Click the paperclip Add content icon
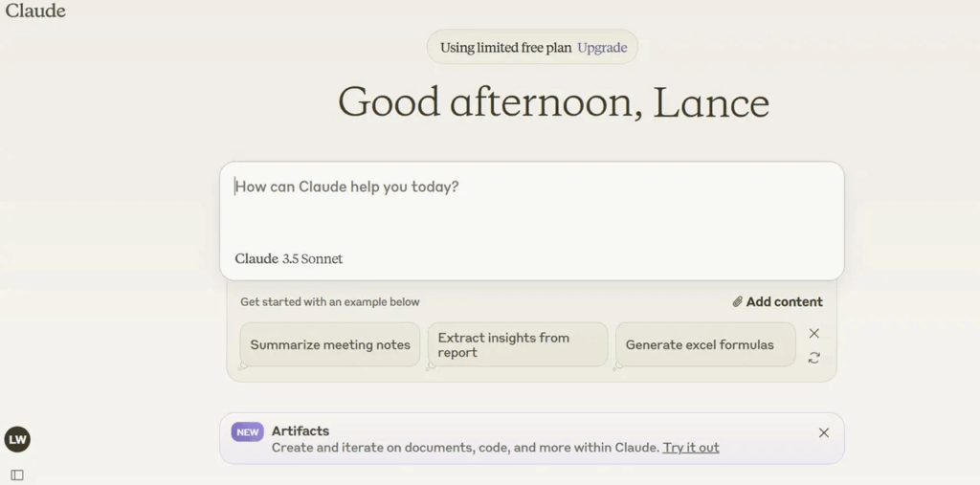 point(737,302)
